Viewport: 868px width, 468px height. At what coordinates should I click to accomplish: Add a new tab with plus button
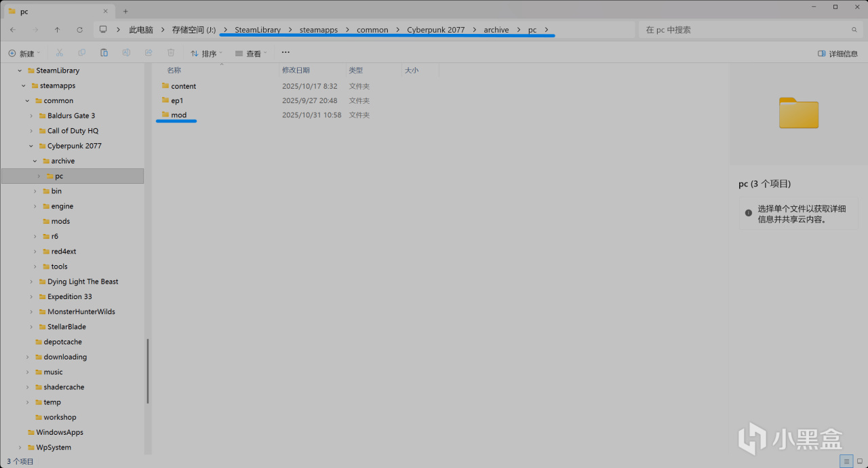pyautogui.click(x=125, y=12)
